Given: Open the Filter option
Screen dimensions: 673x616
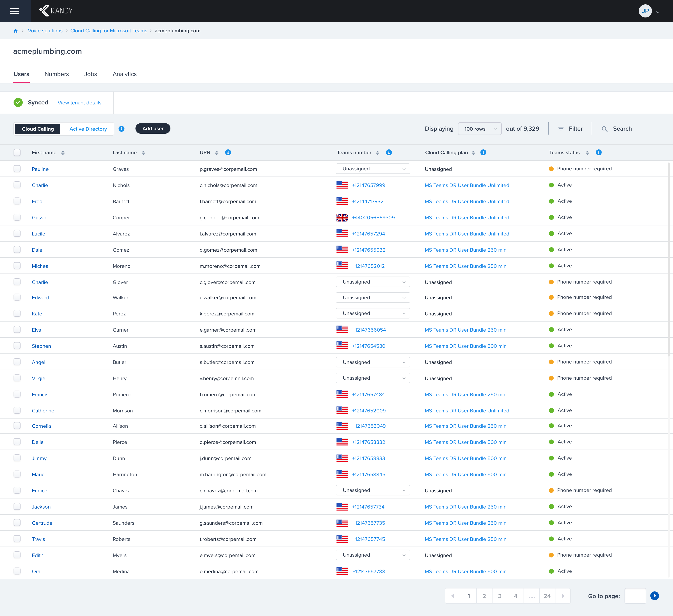Looking at the screenshot, I should (571, 129).
